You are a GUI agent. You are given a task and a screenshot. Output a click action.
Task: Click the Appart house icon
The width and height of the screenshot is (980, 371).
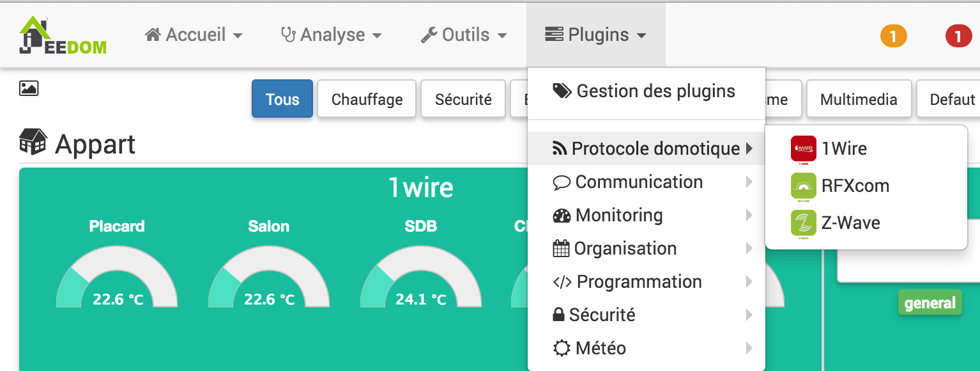[33, 142]
